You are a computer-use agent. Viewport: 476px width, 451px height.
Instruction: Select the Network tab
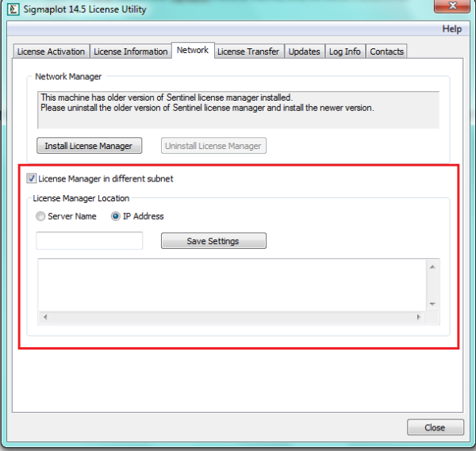(193, 50)
